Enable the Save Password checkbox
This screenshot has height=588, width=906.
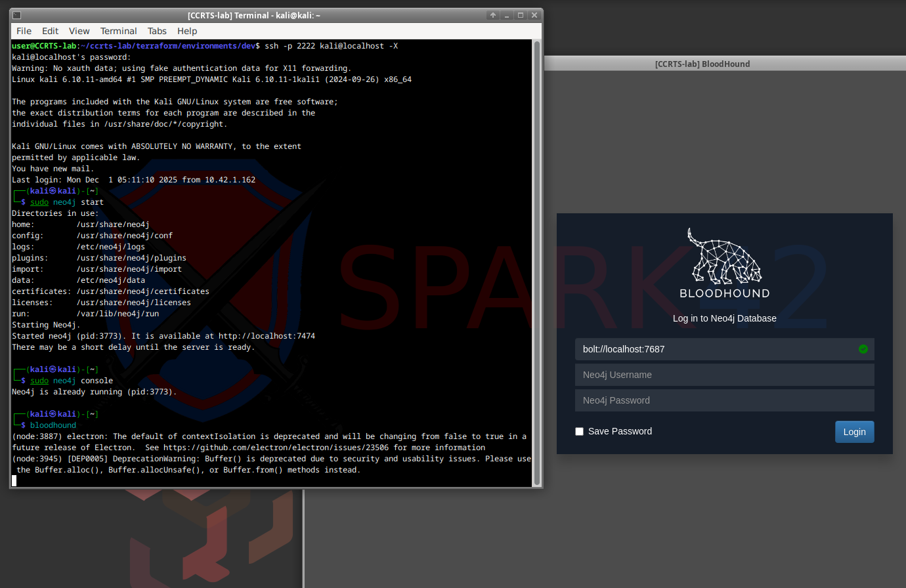(x=579, y=431)
